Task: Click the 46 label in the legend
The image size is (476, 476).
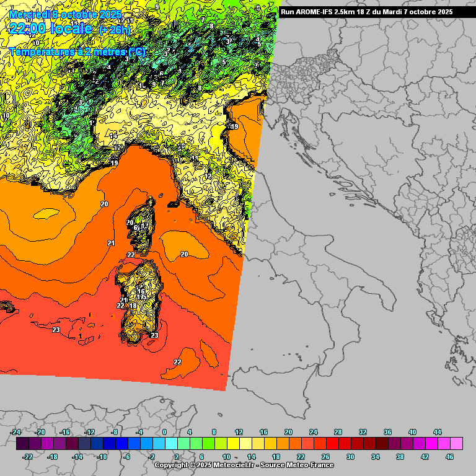Action: (x=449, y=457)
